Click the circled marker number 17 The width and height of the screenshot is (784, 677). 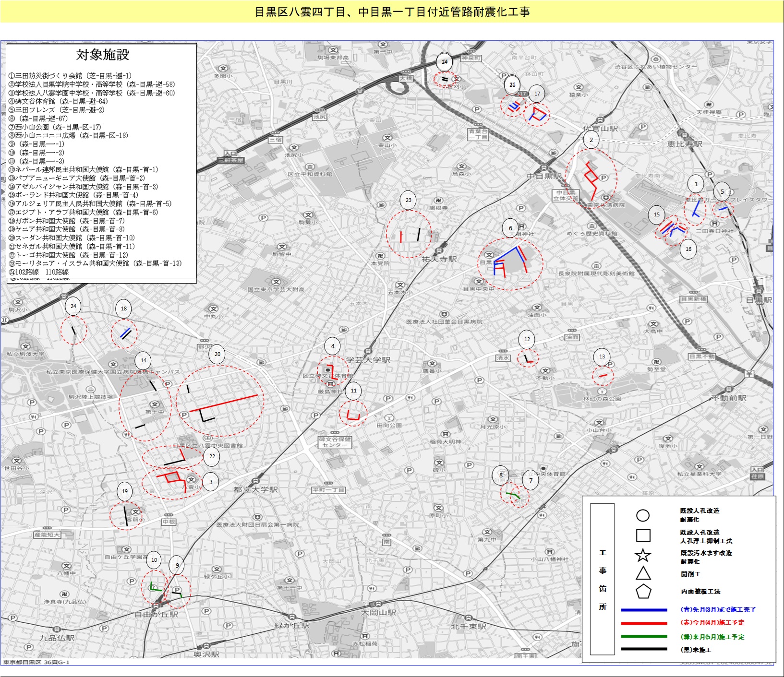point(537,94)
